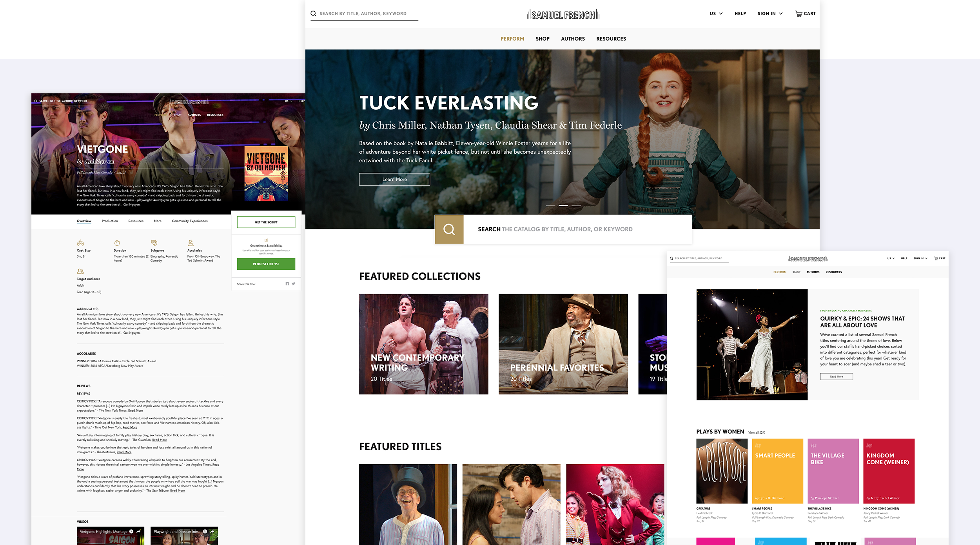Open SHOP menu on the love-shows page
Screen dimensions: 980x545
[796, 272]
